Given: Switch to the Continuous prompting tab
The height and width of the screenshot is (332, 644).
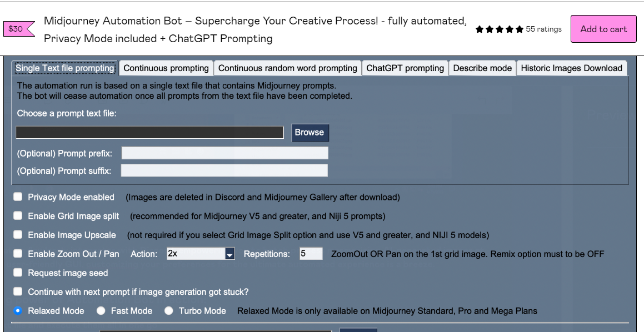Looking at the screenshot, I should click(x=166, y=68).
